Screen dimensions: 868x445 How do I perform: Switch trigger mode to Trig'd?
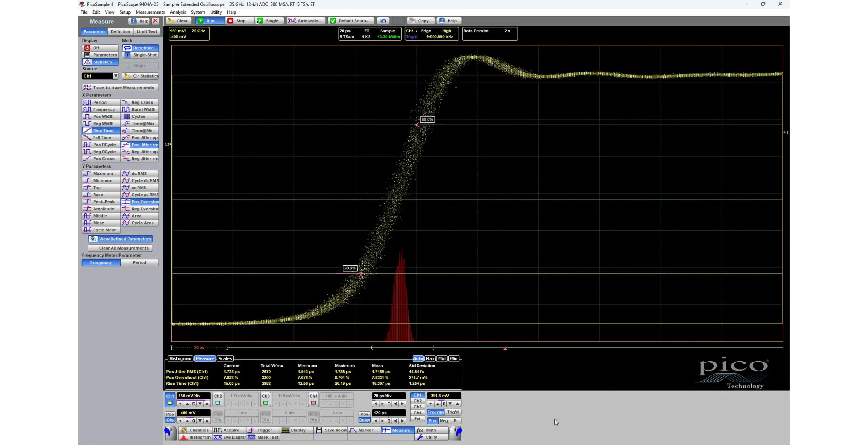click(452, 412)
